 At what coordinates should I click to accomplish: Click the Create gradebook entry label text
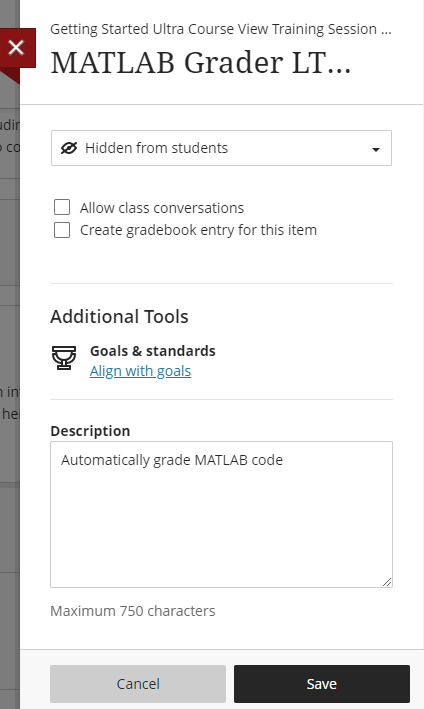click(198, 230)
